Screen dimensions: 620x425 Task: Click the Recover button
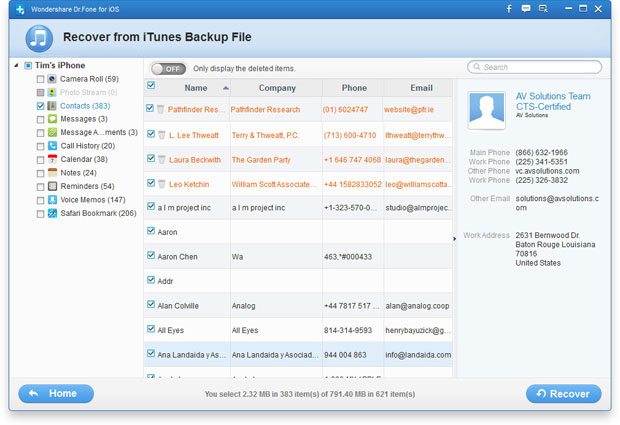[x=563, y=394]
